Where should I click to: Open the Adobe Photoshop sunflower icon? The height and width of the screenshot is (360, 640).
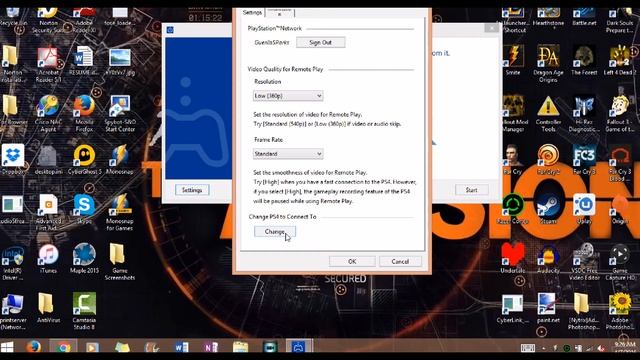620,311
